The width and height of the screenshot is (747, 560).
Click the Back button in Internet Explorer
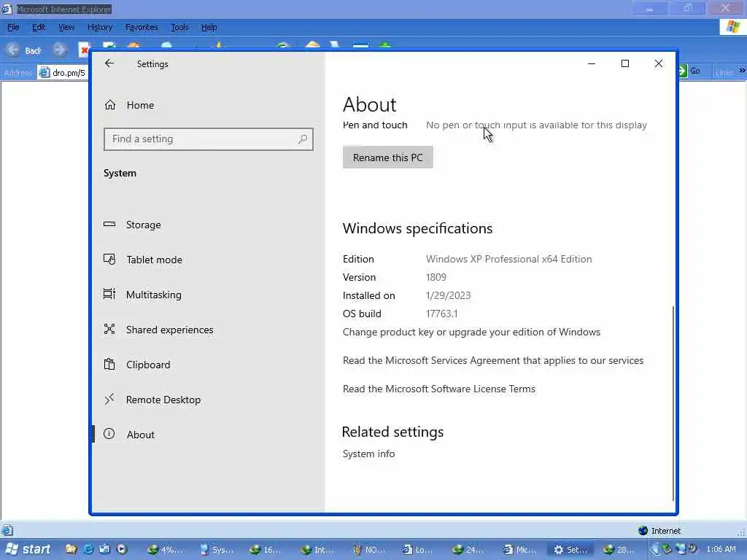click(24, 50)
